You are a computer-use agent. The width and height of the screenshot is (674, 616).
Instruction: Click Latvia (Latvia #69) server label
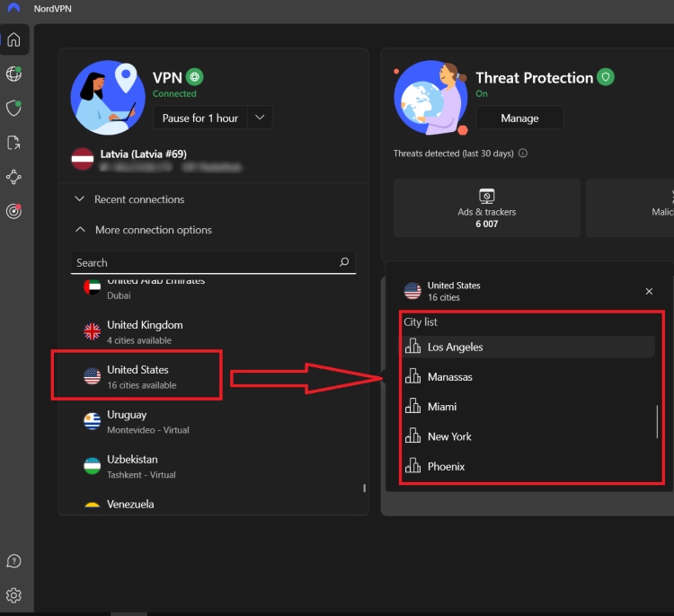pos(143,154)
